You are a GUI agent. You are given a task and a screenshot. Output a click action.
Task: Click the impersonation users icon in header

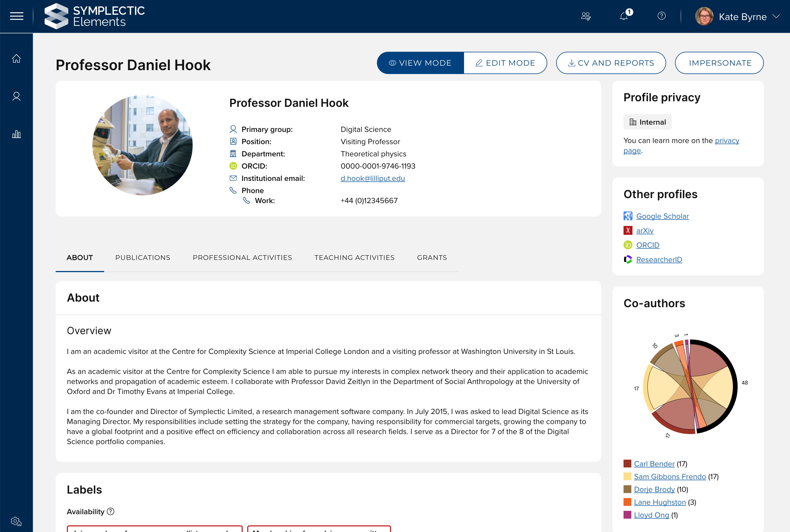point(586,16)
